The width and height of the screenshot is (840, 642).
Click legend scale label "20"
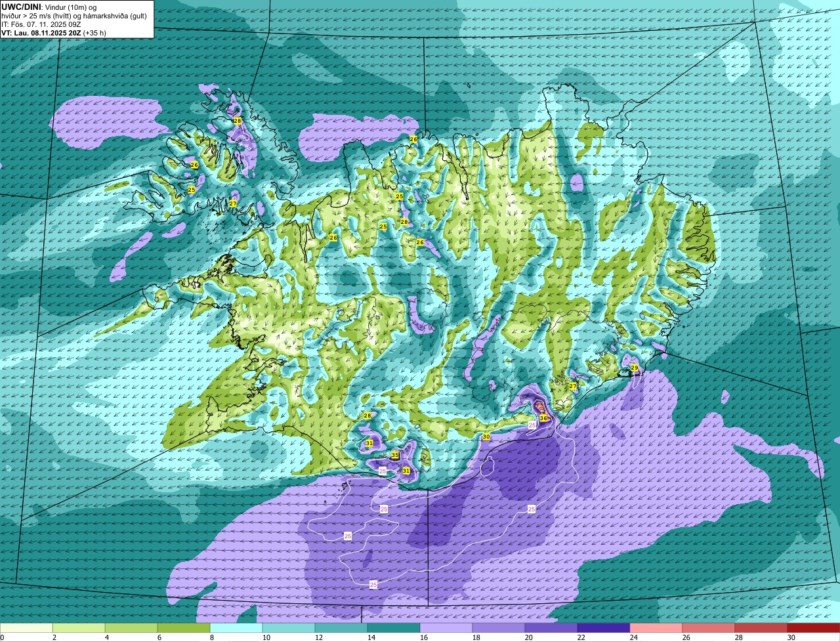(528, 637)
